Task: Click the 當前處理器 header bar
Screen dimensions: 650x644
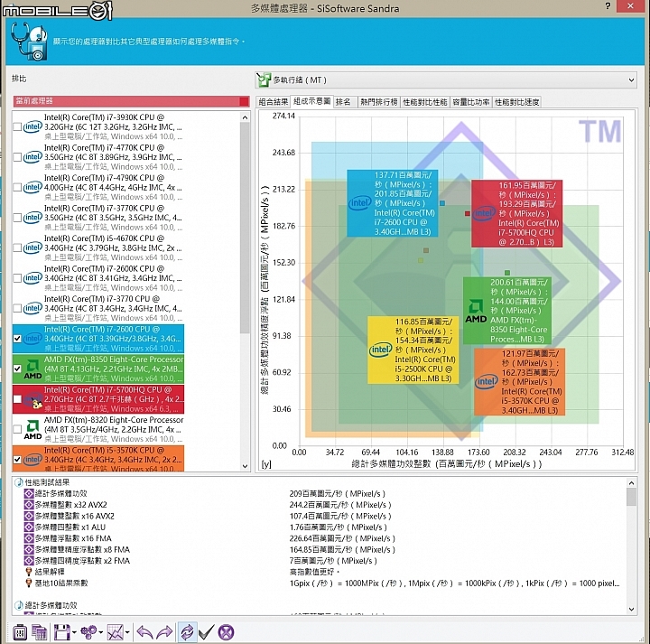Action: pos(131,101)
